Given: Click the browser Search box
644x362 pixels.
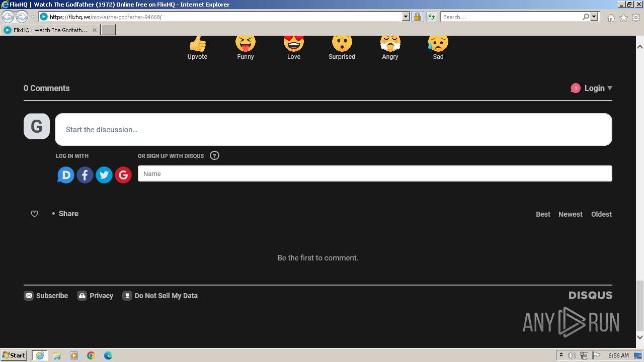Looking at the screenshot, I should click(x=511, y=17).
